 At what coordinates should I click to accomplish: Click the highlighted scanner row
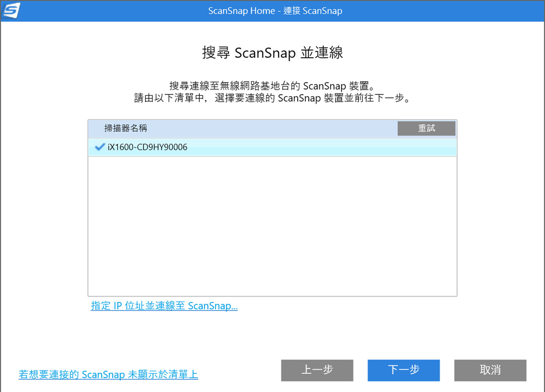265,147
